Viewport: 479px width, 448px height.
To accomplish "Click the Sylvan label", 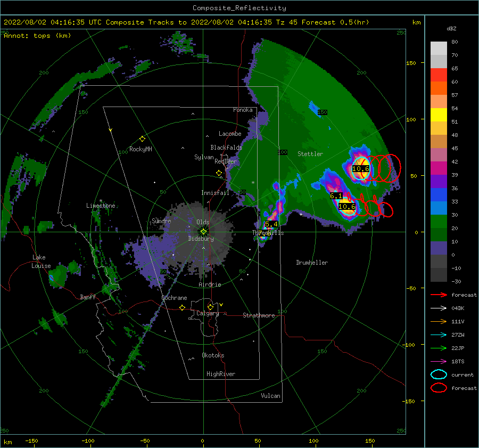I will pos(204,157).
